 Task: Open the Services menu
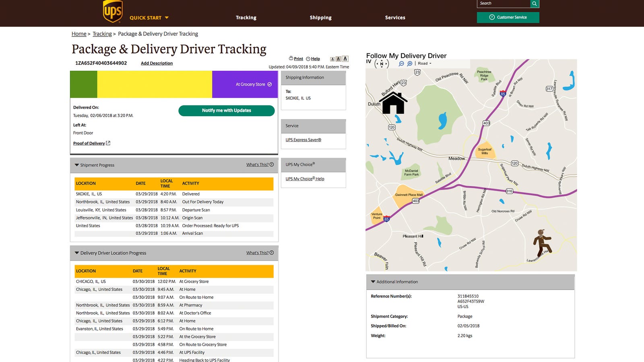click(395, 18)
